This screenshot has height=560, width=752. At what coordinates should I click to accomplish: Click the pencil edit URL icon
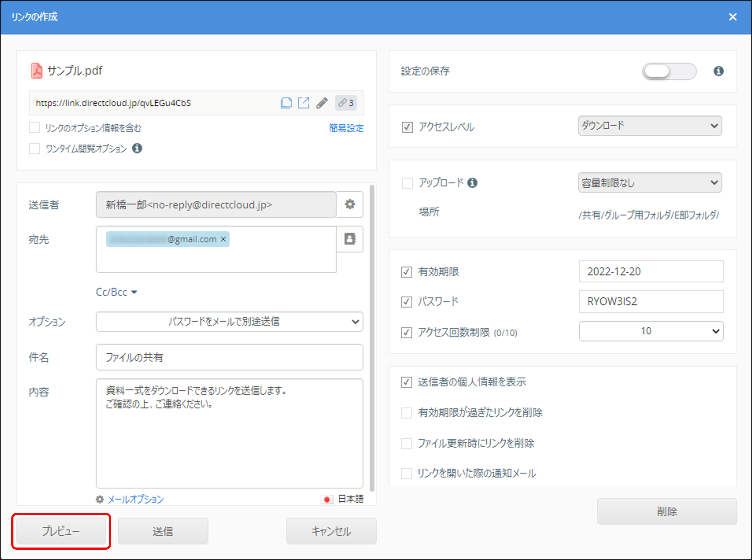click(322, 103)
